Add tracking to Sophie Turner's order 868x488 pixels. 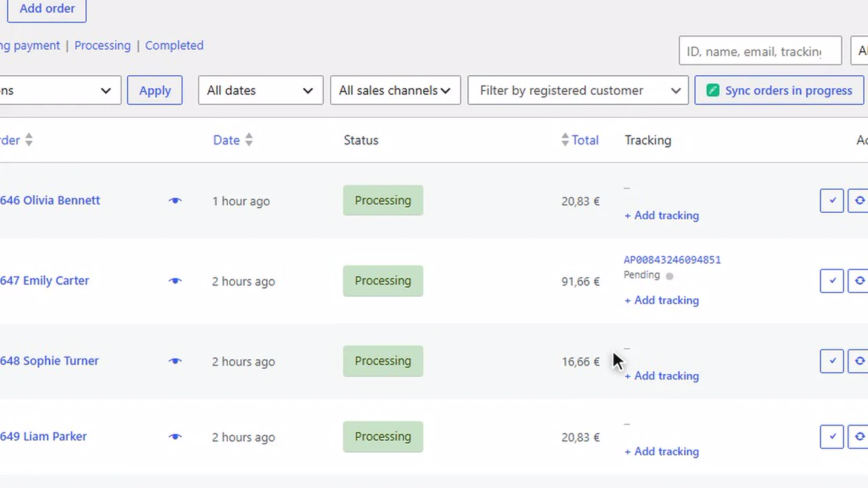pos(662,376)
